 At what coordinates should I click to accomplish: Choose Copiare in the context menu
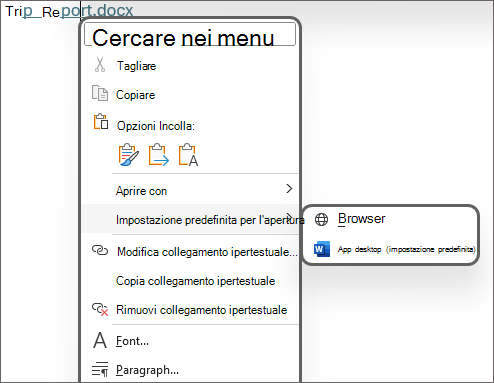click(x=135, y=95)
